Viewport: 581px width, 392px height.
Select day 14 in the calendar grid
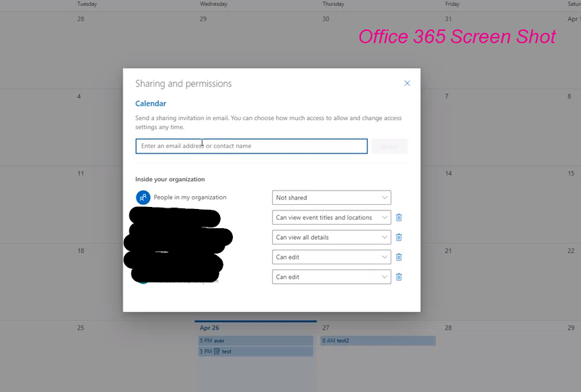tap(448, 173)
